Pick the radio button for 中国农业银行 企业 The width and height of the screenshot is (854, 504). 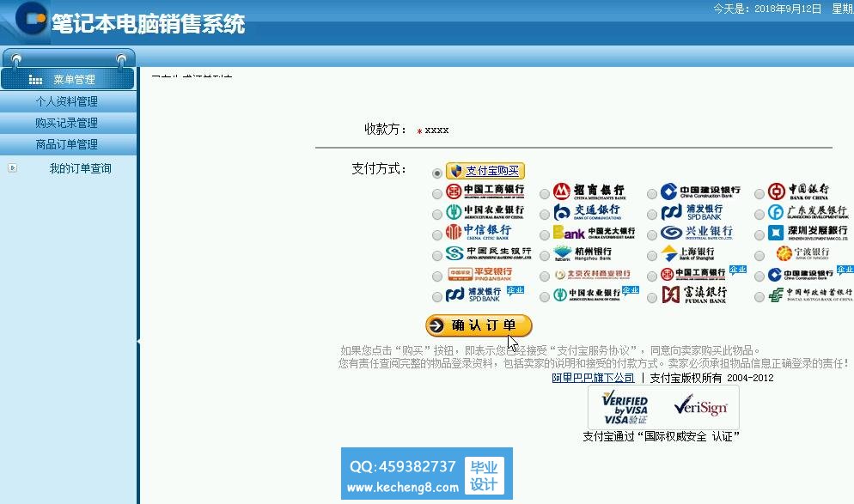544,297
